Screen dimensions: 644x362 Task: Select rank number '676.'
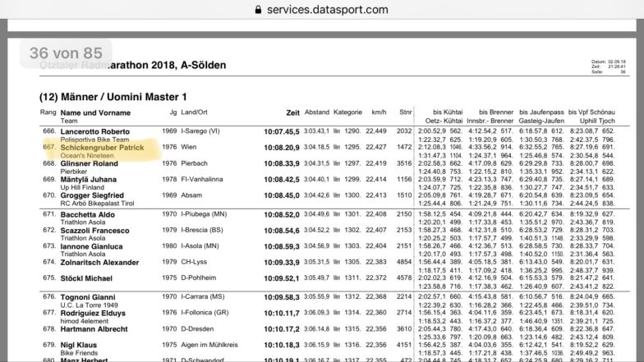49,297
